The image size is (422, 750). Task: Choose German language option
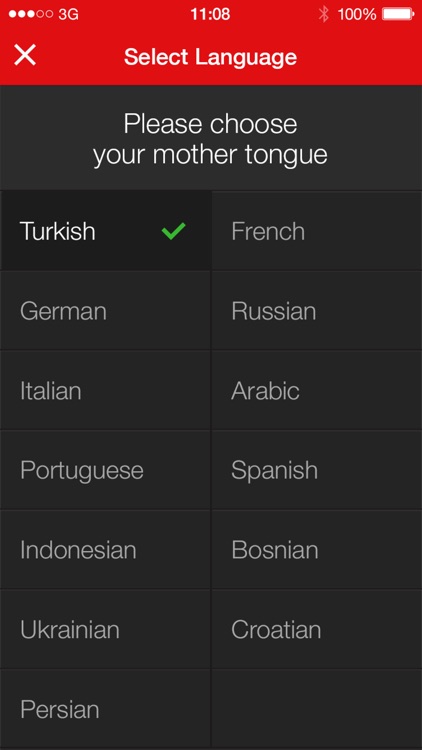105,311
